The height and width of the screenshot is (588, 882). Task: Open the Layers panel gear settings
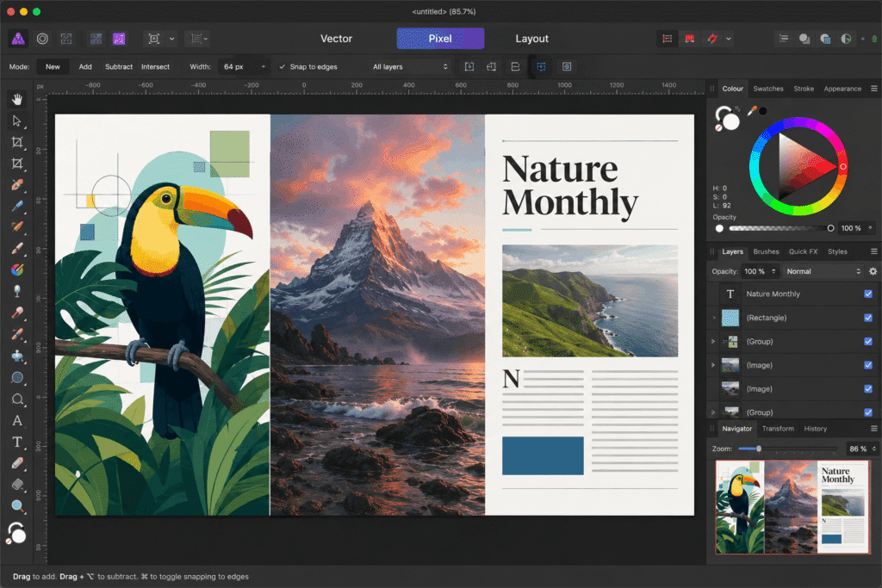[x=873, y=271]
